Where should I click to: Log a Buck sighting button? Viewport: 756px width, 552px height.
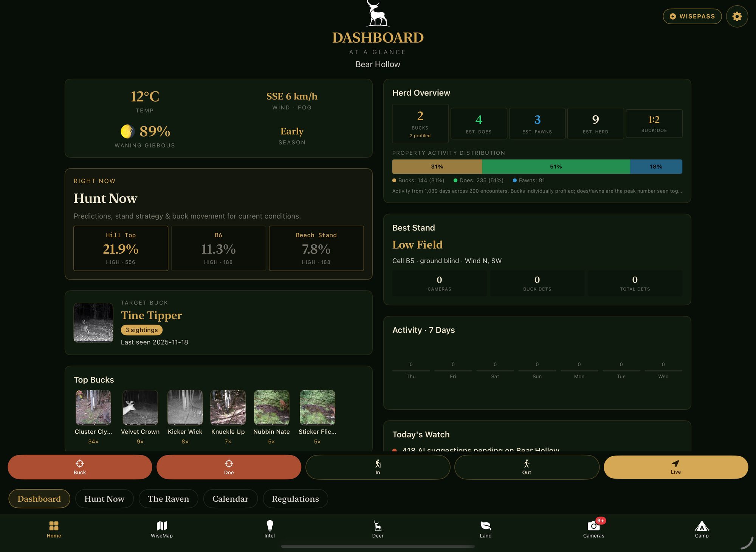80,467
